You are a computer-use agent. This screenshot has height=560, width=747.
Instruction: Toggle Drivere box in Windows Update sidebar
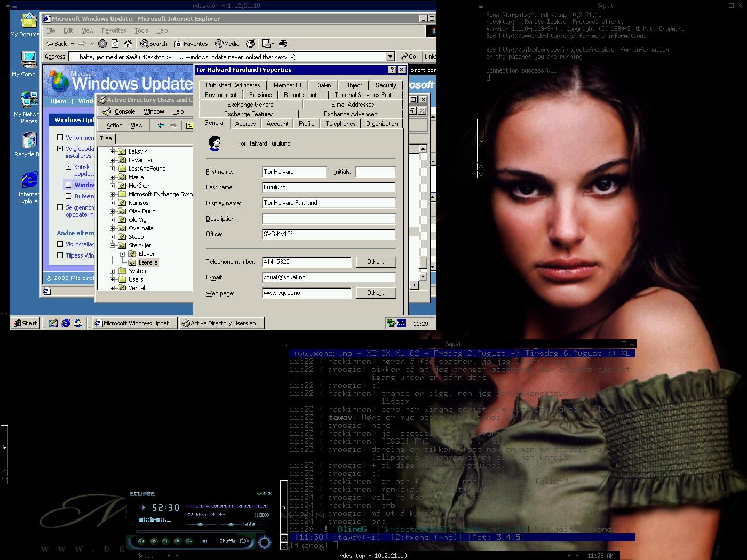(x=69, y=196)
